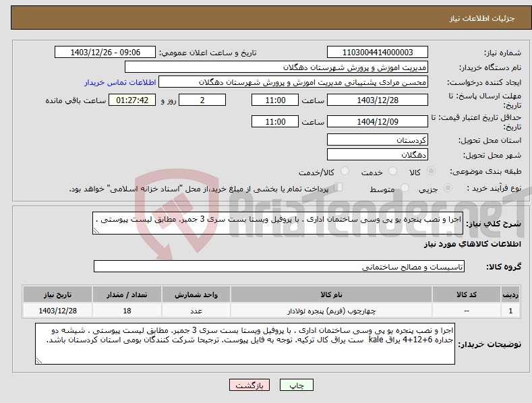Click the توضیحات خریدار textarea

pyautogui.click(x=245, y=344)
